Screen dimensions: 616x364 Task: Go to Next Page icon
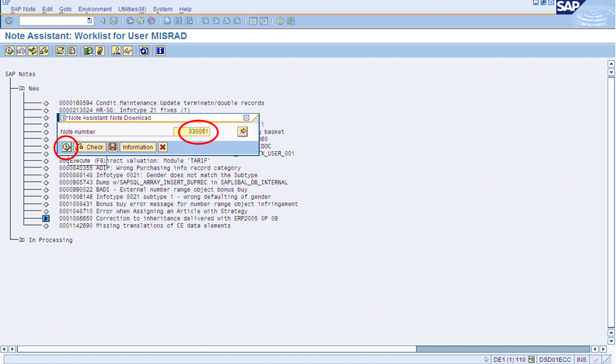[227, 21]
